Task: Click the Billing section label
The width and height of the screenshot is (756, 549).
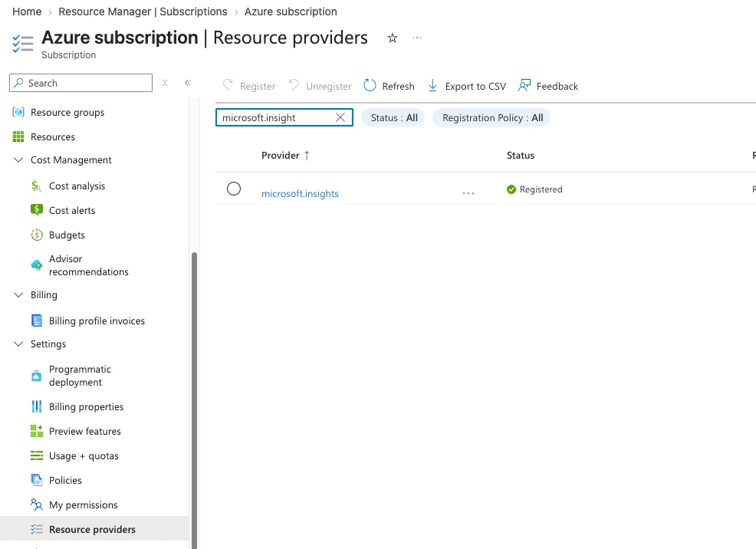Action: [44, 295]
